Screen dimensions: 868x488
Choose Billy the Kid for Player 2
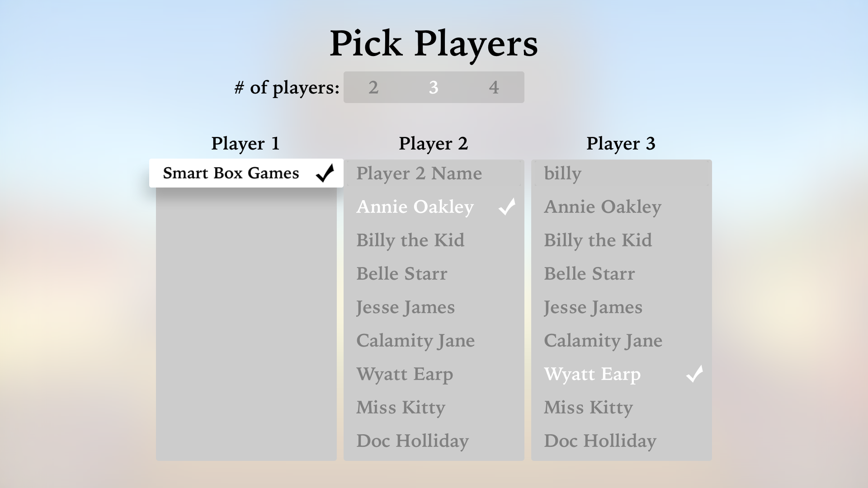tap(410, 240)
